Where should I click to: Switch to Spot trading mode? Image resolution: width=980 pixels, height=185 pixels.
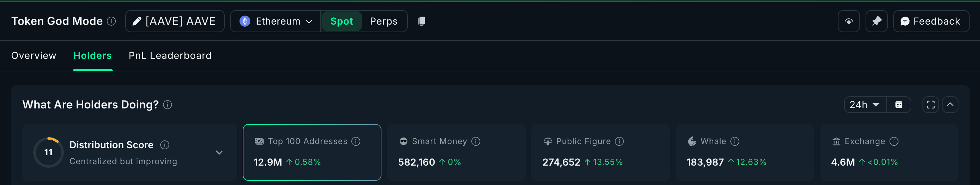pyautogui.click(x=341, y=21)
